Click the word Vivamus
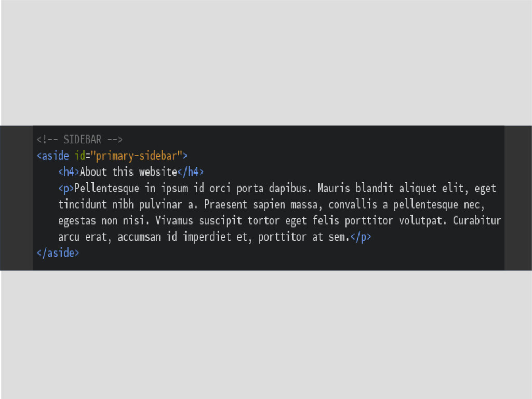The height and width of the screenshot is (399, 532). [174, 221]
